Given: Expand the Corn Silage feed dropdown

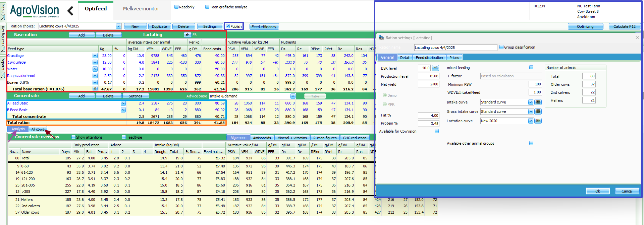Looking at the screenshot, I should tap(95, 62).
